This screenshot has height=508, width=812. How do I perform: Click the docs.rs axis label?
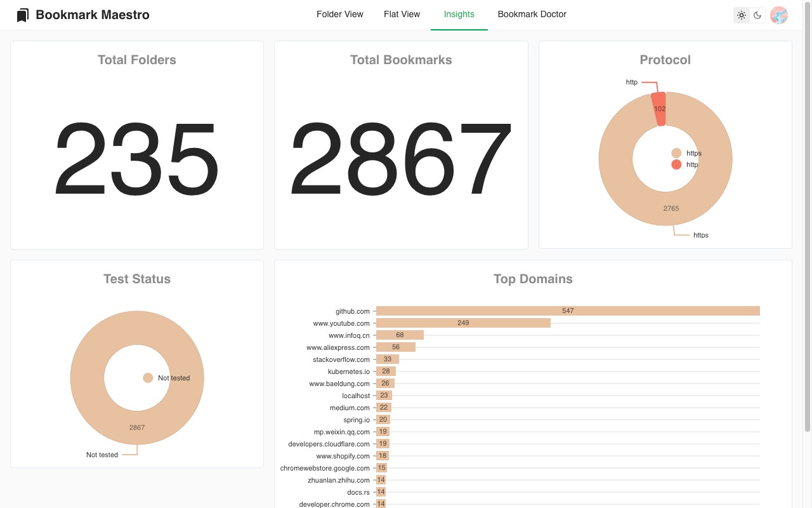pos(358,492)
